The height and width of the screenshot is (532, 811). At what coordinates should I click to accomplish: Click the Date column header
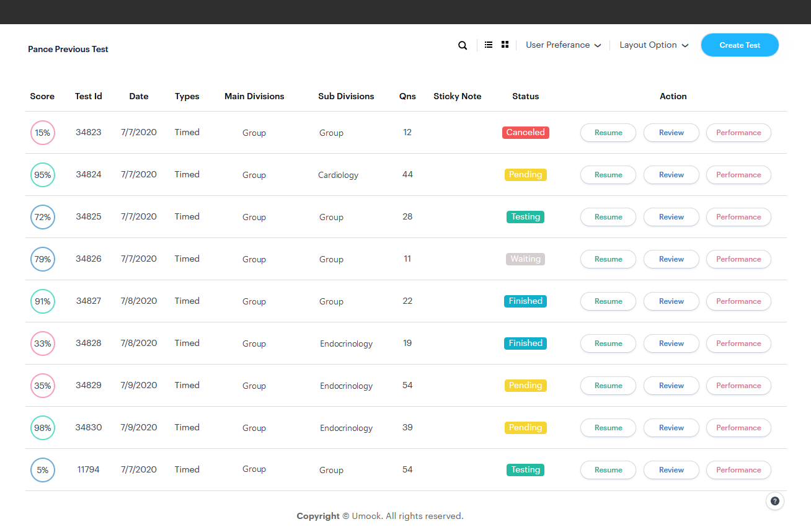139,96
